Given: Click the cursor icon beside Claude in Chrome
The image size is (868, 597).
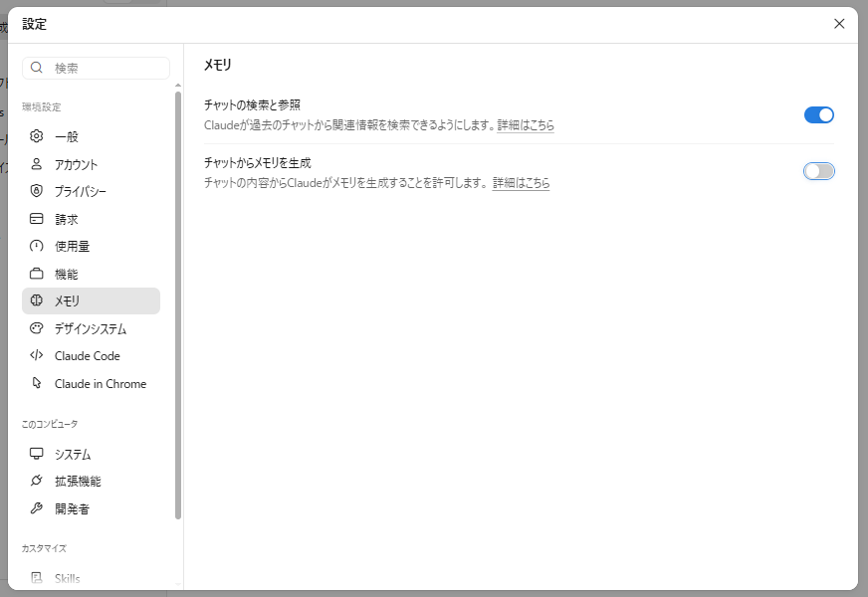Looking at the screenshot, I should point(37,383).
